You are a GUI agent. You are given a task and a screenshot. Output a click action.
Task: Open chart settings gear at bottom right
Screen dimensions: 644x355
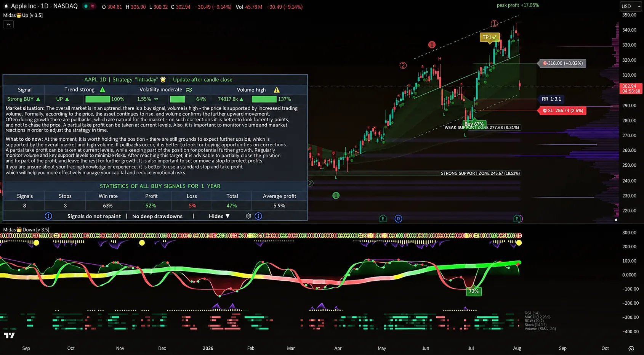click(631, 349)
